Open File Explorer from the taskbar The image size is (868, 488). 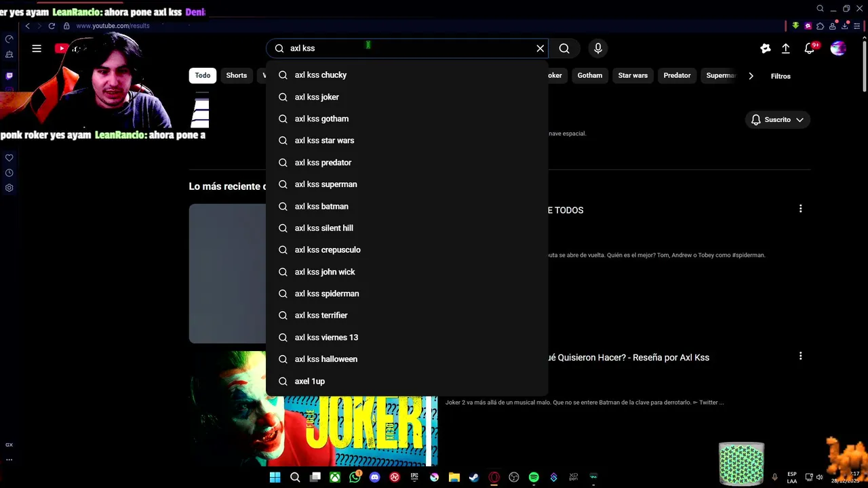454,477
